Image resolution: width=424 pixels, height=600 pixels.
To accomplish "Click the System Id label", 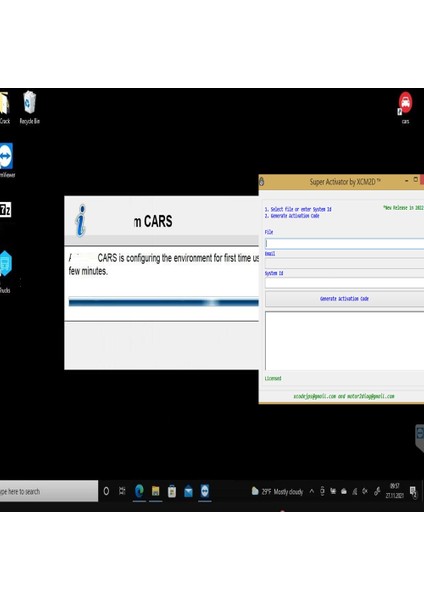I will coord(274,273).
